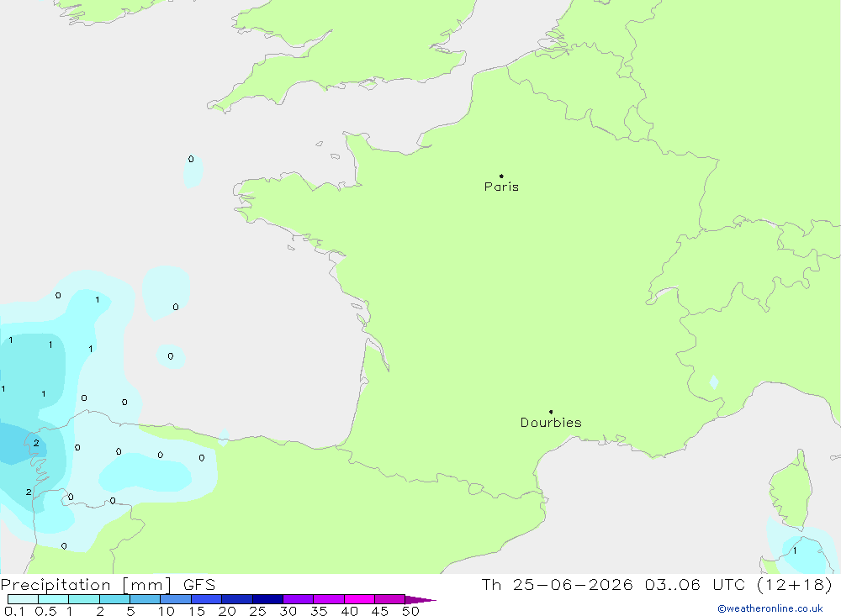Select the 30–35 mm purple swatch

coord(298,599)
